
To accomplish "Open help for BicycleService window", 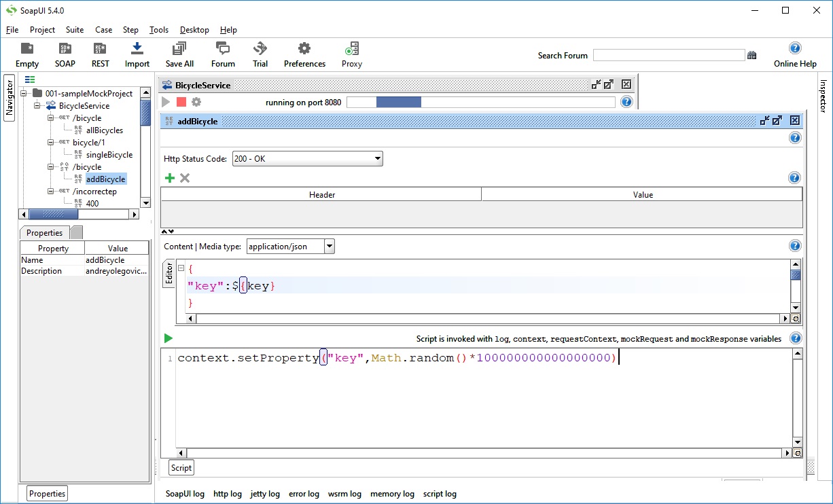I will click(626, 102).
